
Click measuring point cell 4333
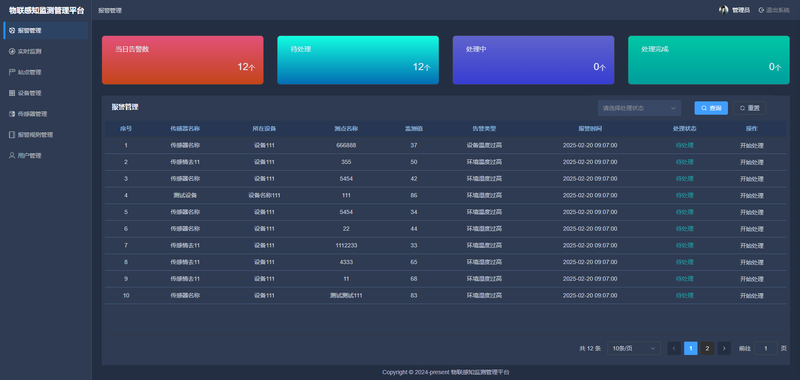346,262
